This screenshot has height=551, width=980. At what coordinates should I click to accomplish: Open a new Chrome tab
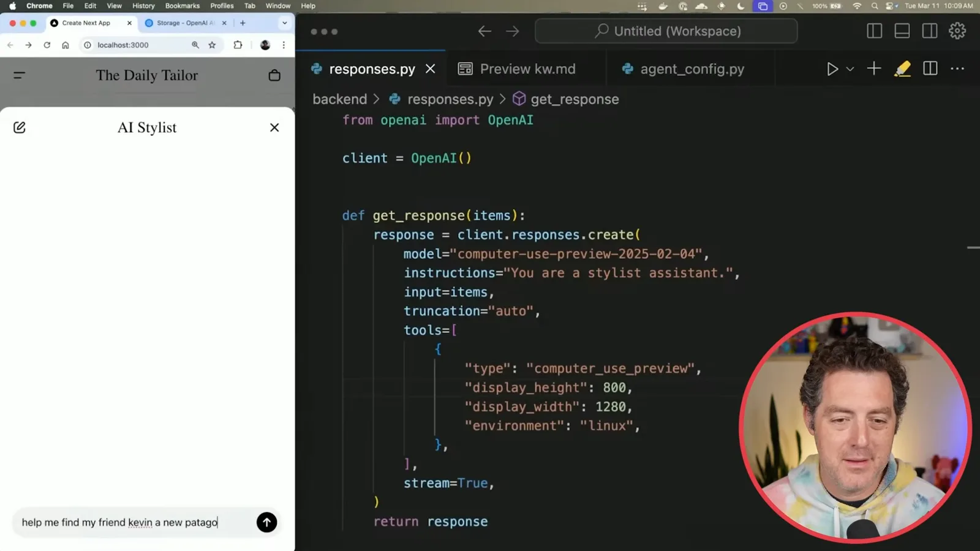(243, 23)
